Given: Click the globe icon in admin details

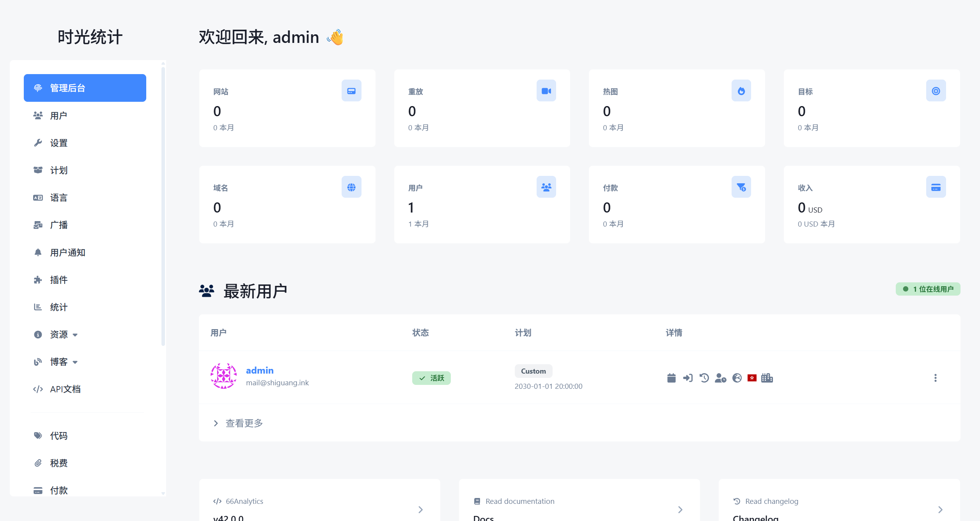Looking at the screenshot, I should pos(737,378).
